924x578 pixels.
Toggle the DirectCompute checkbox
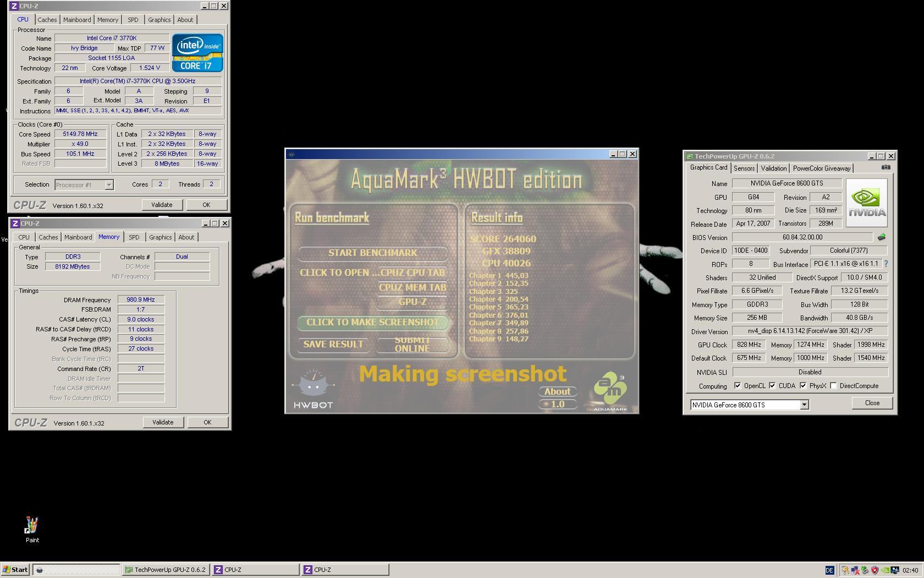click(834, 386)
